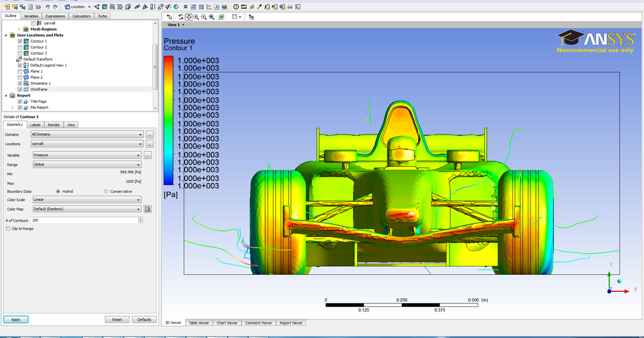The height and width of the screenshot is (338, 644).
Task: Select the rotate tool in the viewer toolbar
Action: coord(180,17)
